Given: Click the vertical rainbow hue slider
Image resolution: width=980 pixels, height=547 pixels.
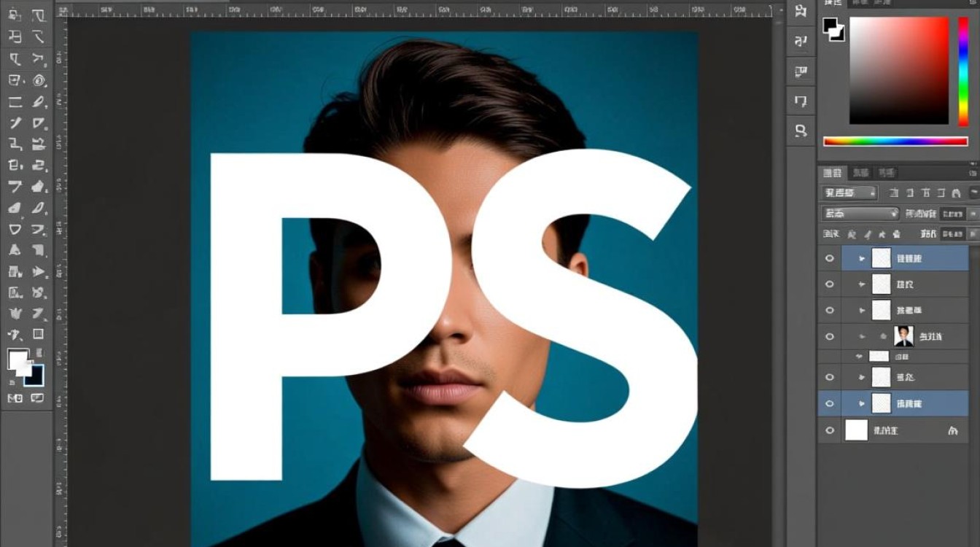Looking at the screenshot, I should pos(963,71).
